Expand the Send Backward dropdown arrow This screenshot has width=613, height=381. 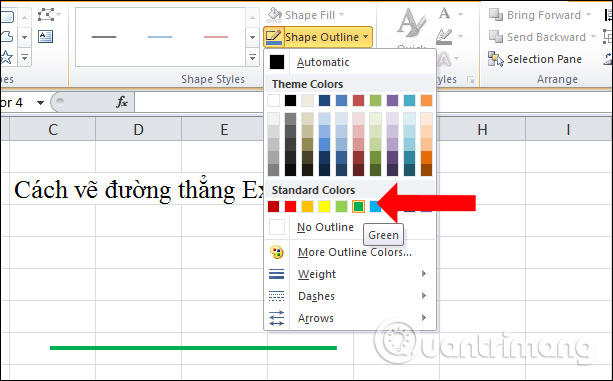(593, 37)
